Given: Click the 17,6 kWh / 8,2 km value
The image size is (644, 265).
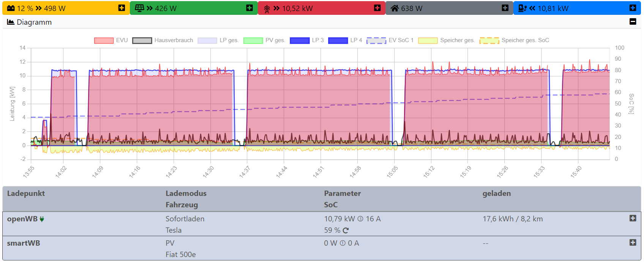Looking at the screenshot, I should click(513, 219).
